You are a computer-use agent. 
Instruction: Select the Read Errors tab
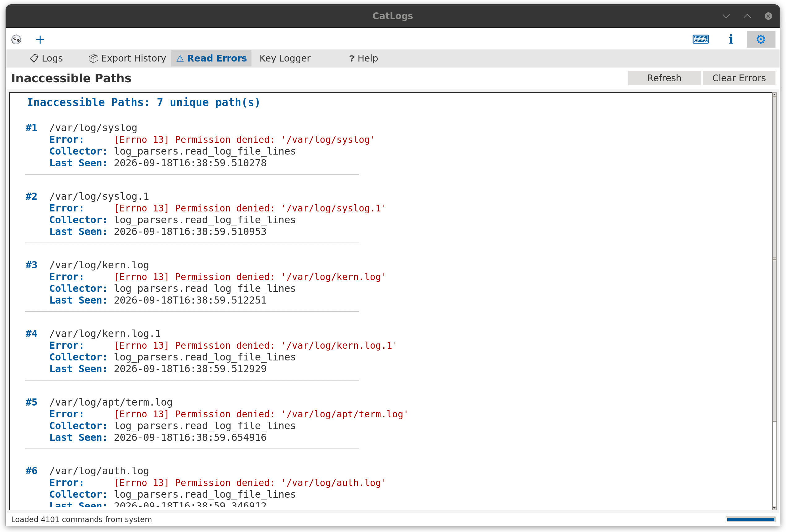tap(211, 58)
